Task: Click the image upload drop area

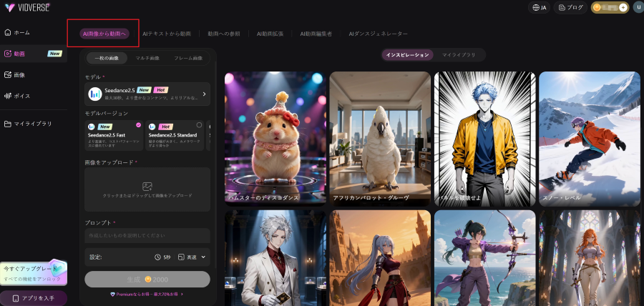Action: point(147,189)
